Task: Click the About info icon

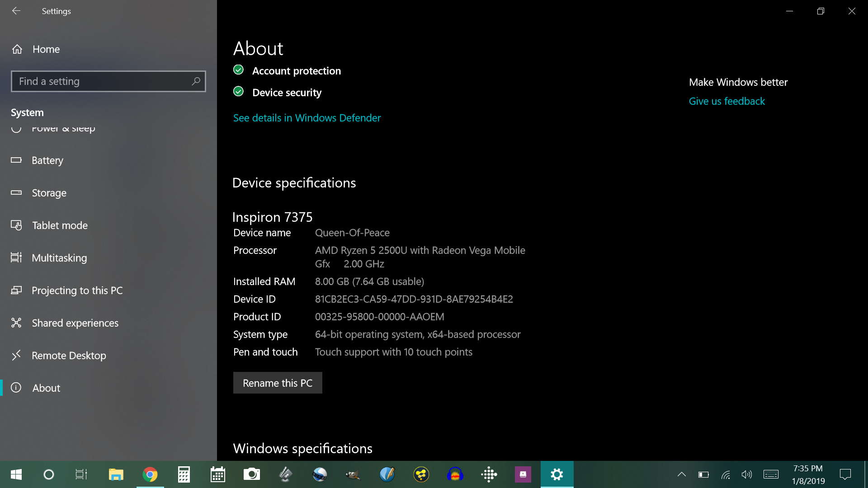Action: pyautogui.click(x=16, y=388)
